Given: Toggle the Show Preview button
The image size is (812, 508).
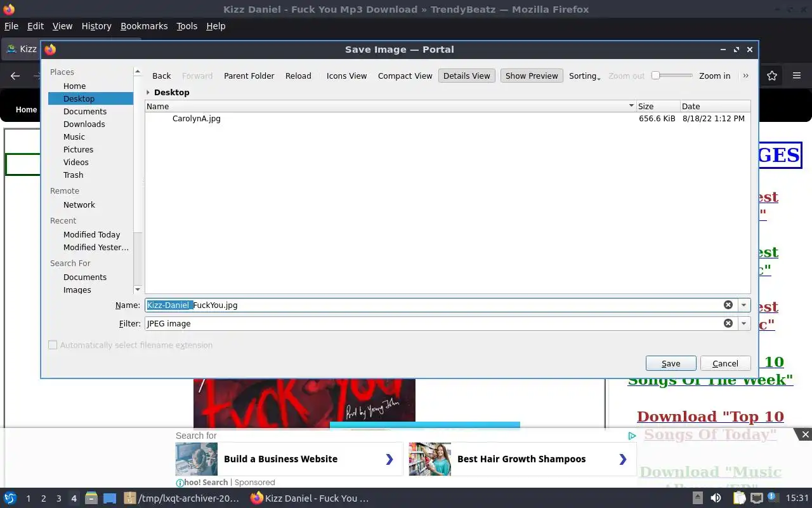Looking at the screenshot, I should pos(532,76).
